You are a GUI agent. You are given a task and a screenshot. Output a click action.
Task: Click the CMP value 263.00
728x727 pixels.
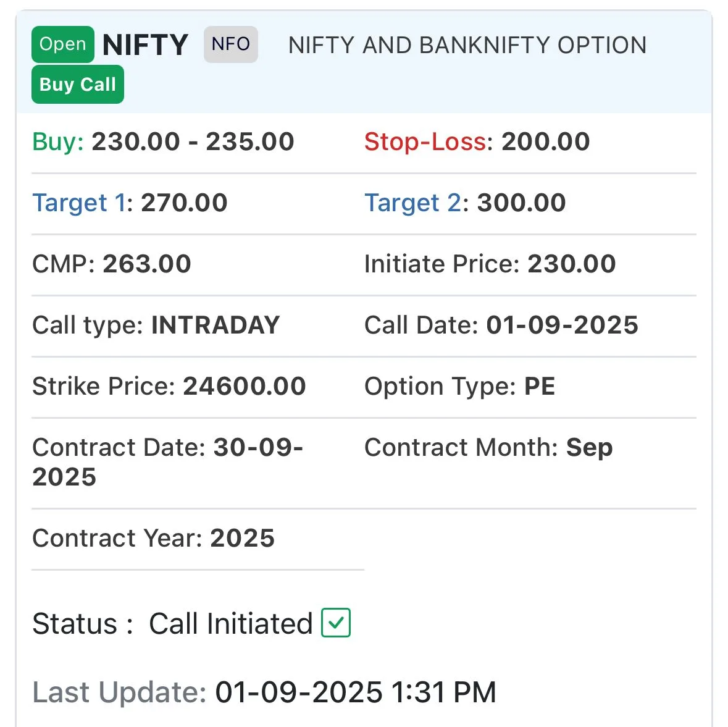(146, 264)
